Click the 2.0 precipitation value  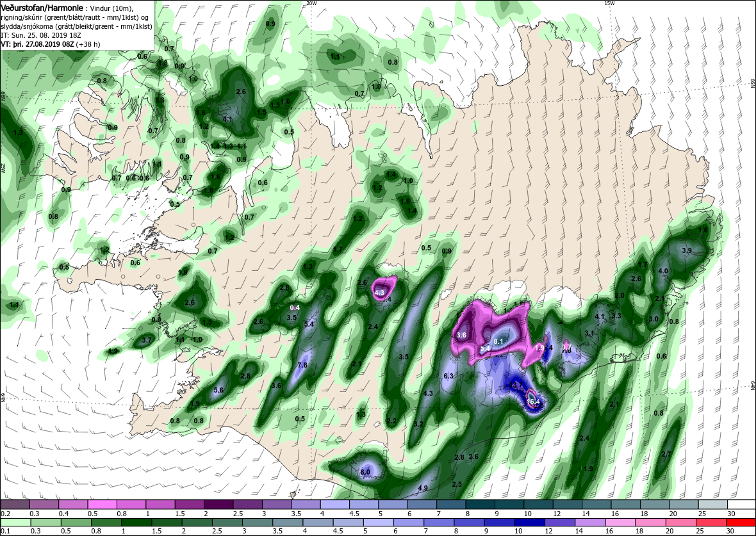pyautogui.click(x=620, y=295)
